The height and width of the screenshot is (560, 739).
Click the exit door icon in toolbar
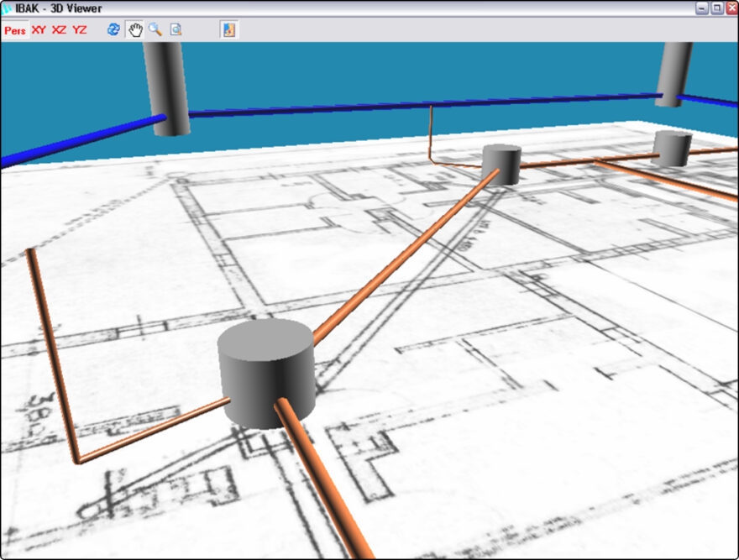pos(229,30)
